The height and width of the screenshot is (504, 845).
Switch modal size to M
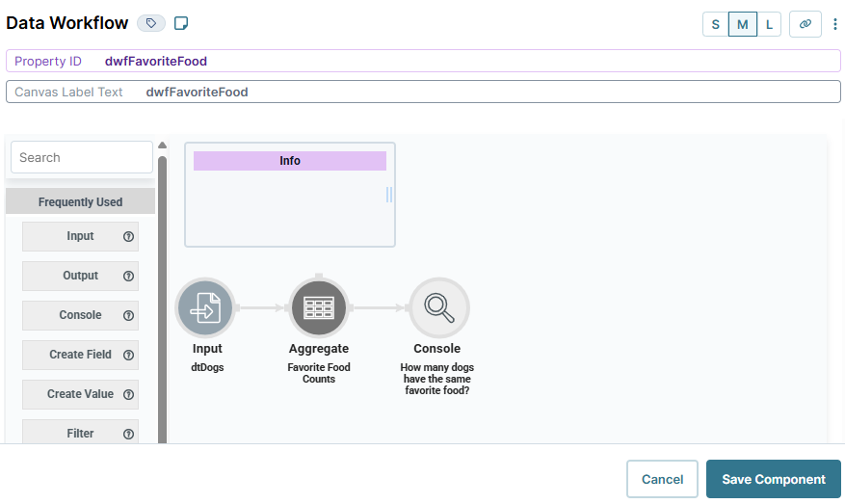pyautogui.click(x=743, y=24)
